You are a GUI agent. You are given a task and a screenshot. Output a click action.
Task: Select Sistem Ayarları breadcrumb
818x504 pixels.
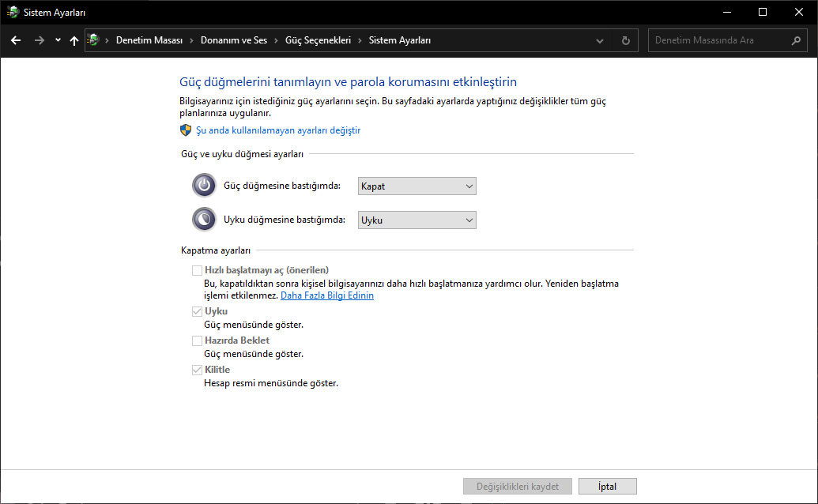[x=400, y=40]
